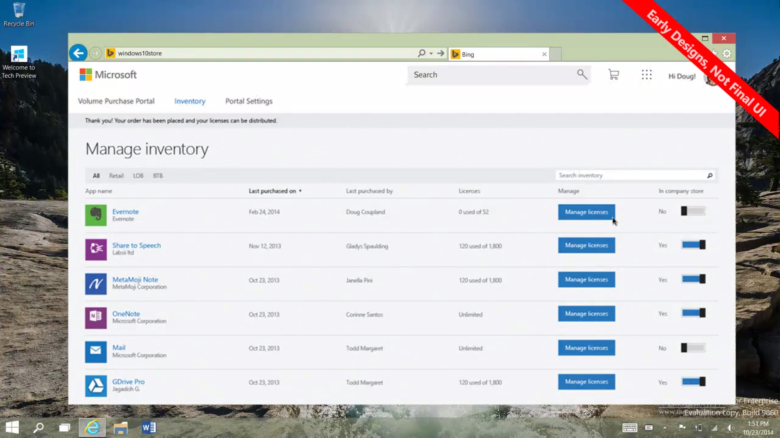The width and height of the screenshot is (780, 438).
Task: Open the GDrive Pro link
Action: click(128, 382)
